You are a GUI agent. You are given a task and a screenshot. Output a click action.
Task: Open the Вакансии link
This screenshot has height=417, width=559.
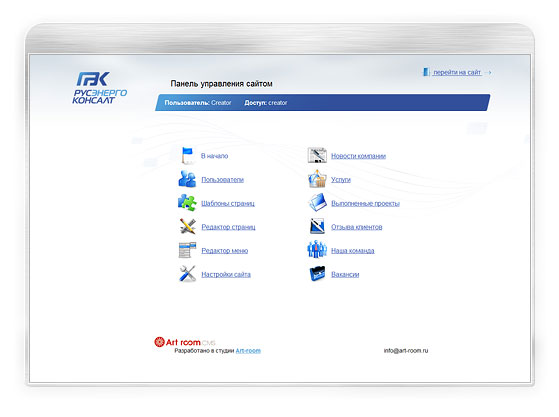[x=345, y=274]
